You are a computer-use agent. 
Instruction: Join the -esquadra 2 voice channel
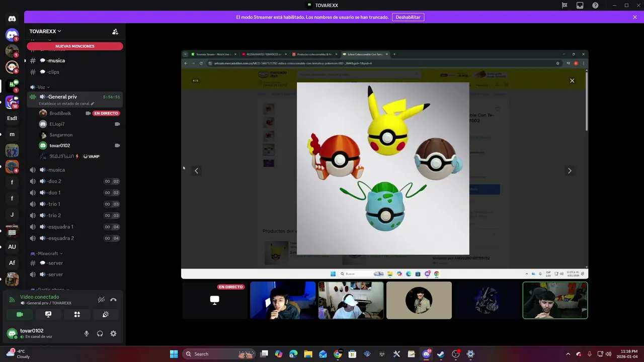(75, 238)
